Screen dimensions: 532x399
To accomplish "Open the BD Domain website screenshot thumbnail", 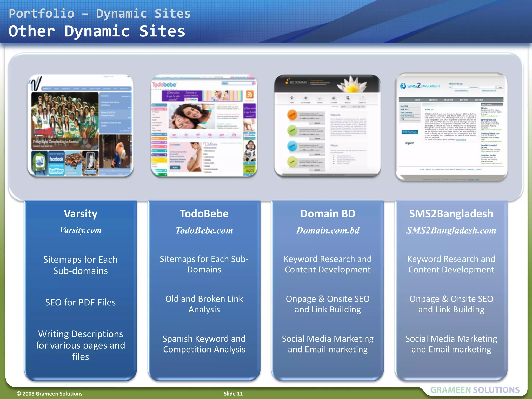I will coord(328,126).
